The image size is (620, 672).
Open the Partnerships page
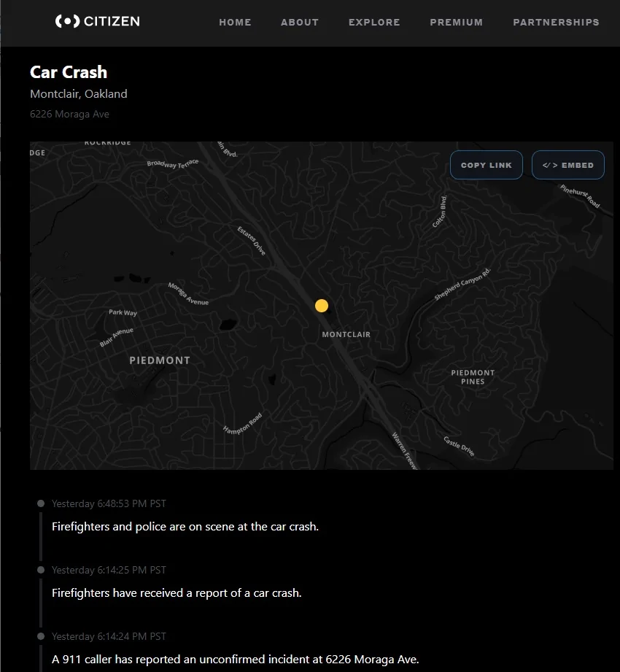556,23
